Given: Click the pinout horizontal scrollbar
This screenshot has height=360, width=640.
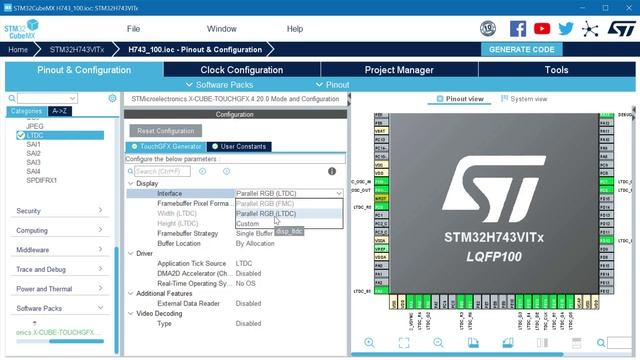Looking at the screenshot, I should click(x=457, y=354).
